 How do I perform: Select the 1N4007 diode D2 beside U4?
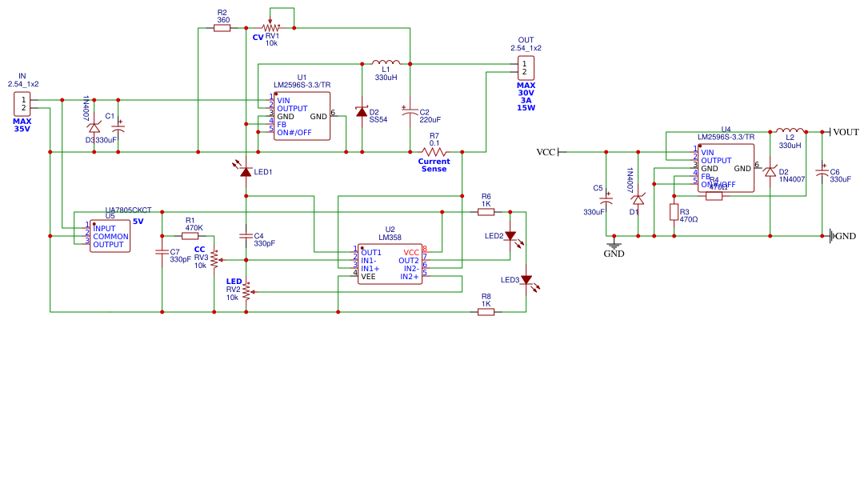point(770,172)
